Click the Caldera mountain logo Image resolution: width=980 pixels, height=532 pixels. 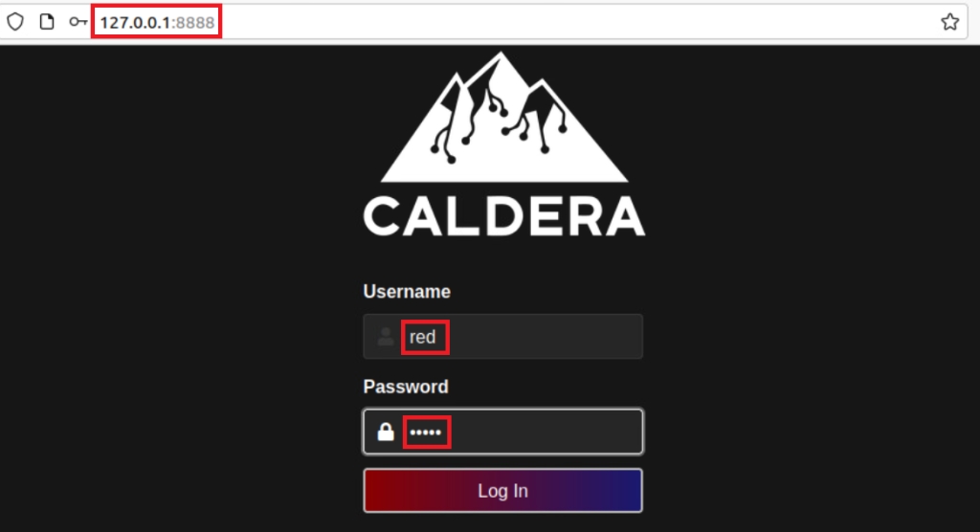click(x=503, y=118)
